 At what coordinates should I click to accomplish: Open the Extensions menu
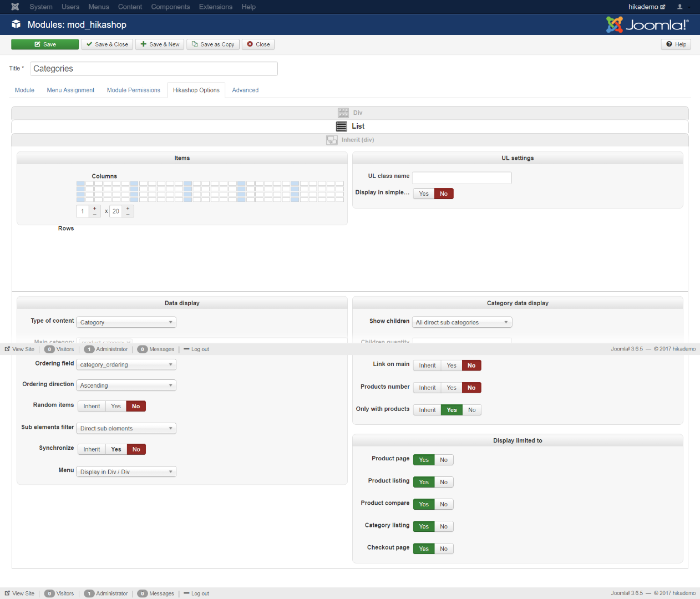215,7
